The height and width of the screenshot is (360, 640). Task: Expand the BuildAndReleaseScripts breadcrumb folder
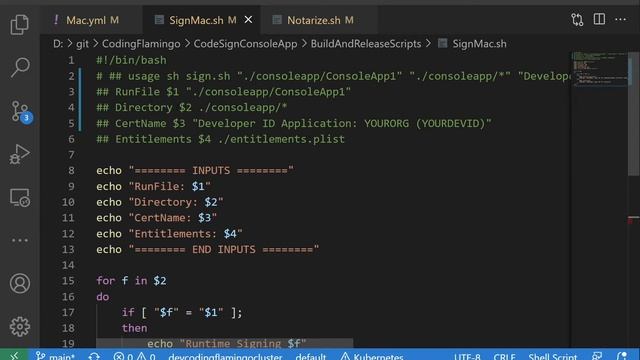366,44
